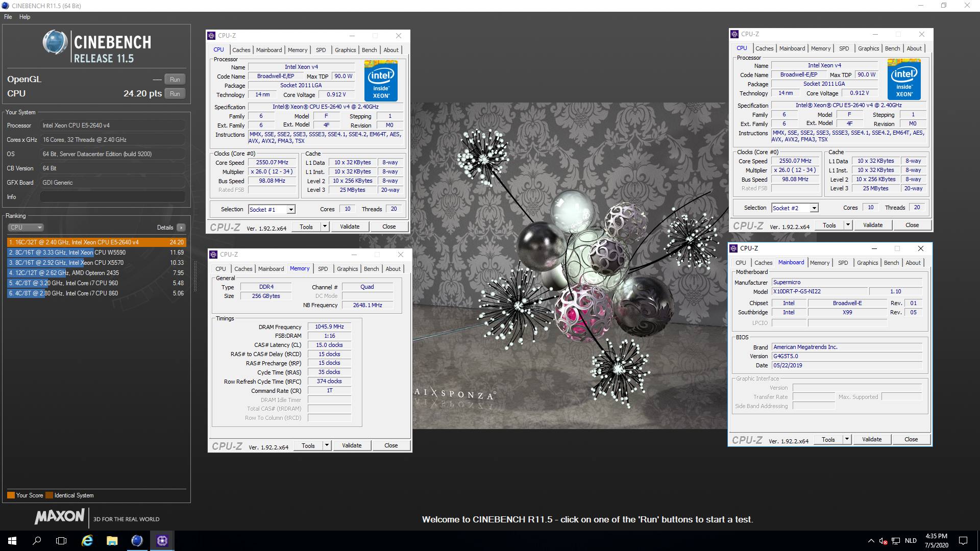Select ranking row Core i7 CPU 960

96,283
